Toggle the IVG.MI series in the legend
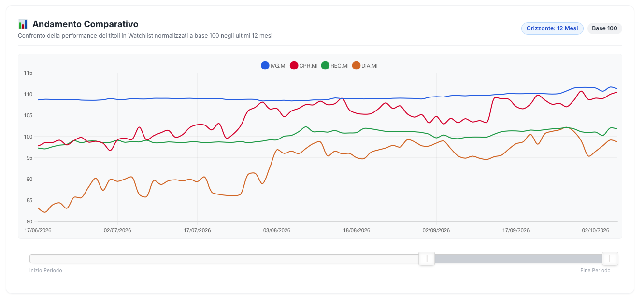The width and height of the screenshot is (644, 305). pyautogui.click(x=273, y=66)
